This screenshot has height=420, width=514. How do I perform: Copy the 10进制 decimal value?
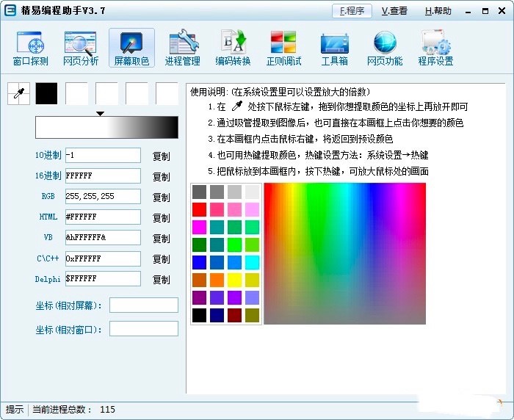pyautogui.click(x=161, y=156)
